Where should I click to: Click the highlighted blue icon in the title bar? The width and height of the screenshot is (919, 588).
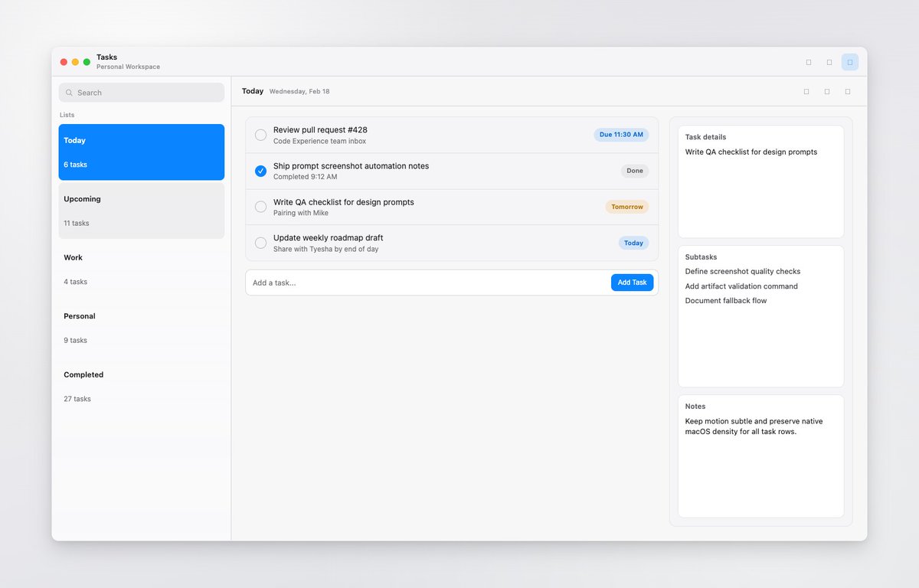849,62
